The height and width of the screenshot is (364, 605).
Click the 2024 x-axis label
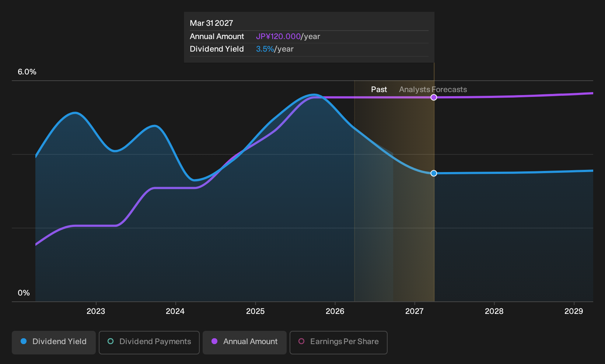pos(175,311)
